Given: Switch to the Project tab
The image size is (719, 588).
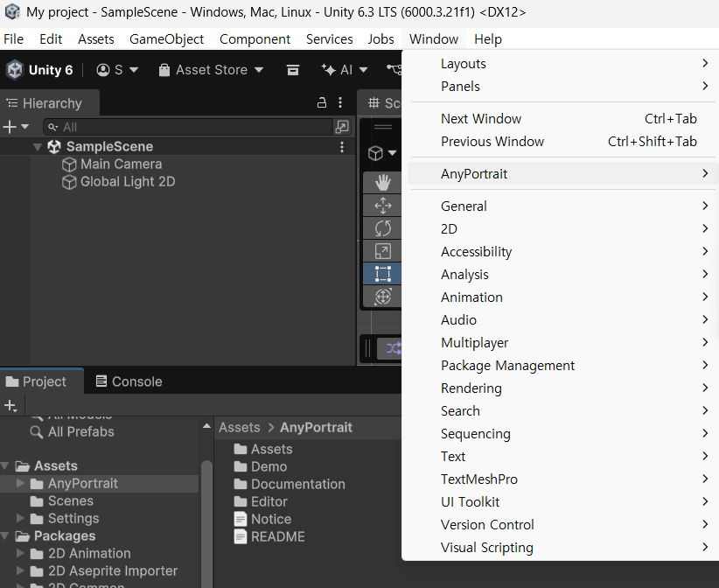Looking at the screenshot, I should [42, 381].
